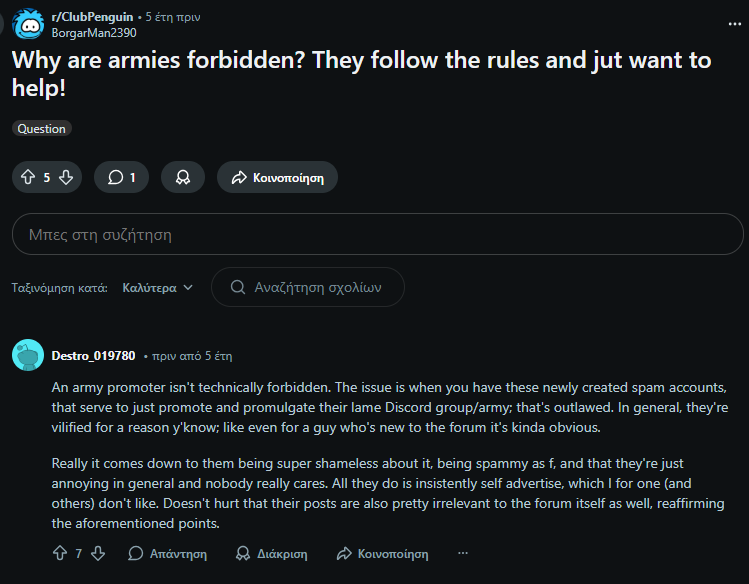Visit the Destro_019780 profile link
Viewport: 749px width, 584px height.
(93, 355)
